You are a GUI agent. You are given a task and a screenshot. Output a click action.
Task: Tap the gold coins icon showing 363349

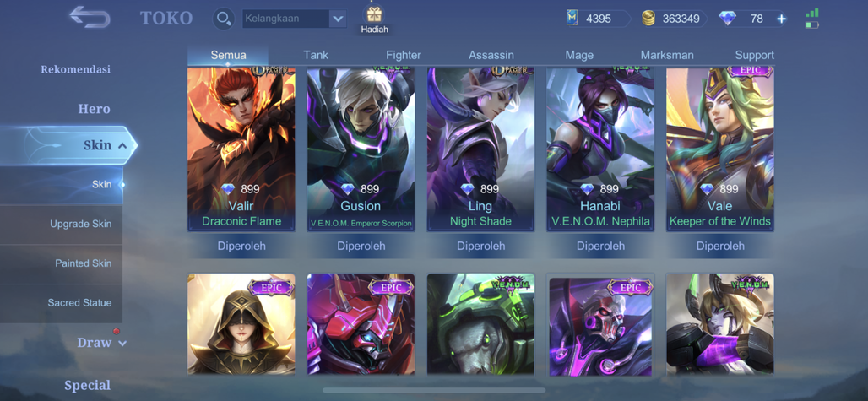click(648, 19)
